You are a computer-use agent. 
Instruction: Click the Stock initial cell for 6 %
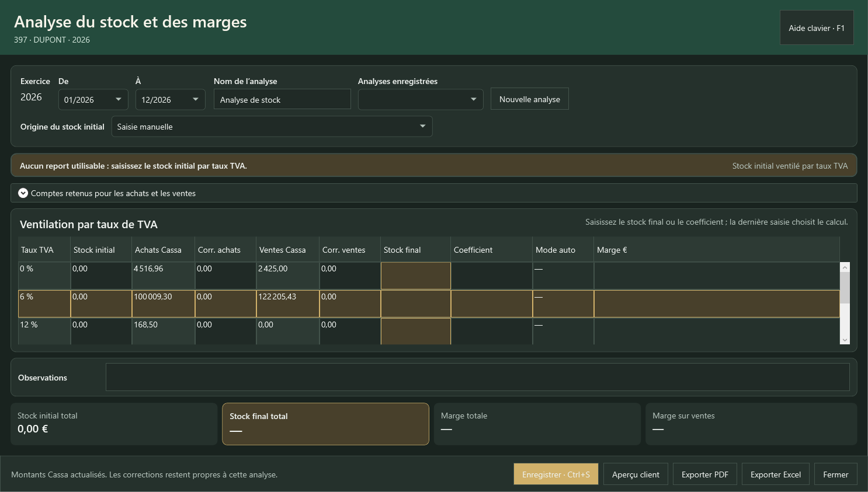(x=101, y=303)
